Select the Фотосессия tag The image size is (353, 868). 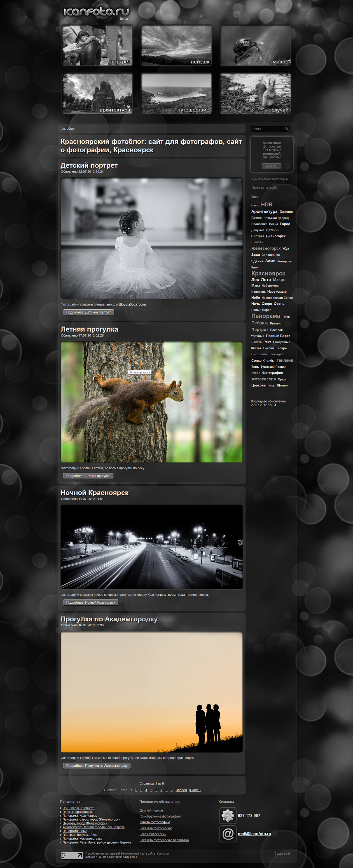[263, 379]
